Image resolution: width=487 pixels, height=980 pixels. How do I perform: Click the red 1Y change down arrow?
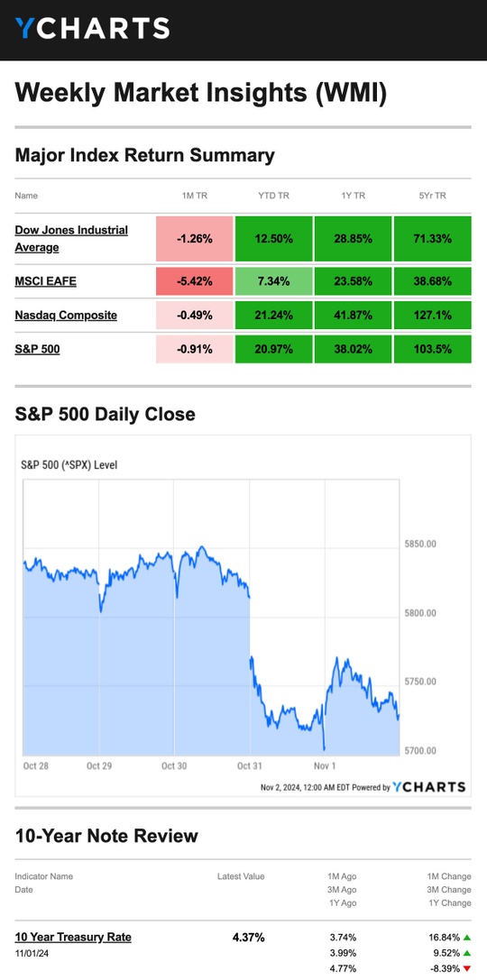click(x=467, y=969)
